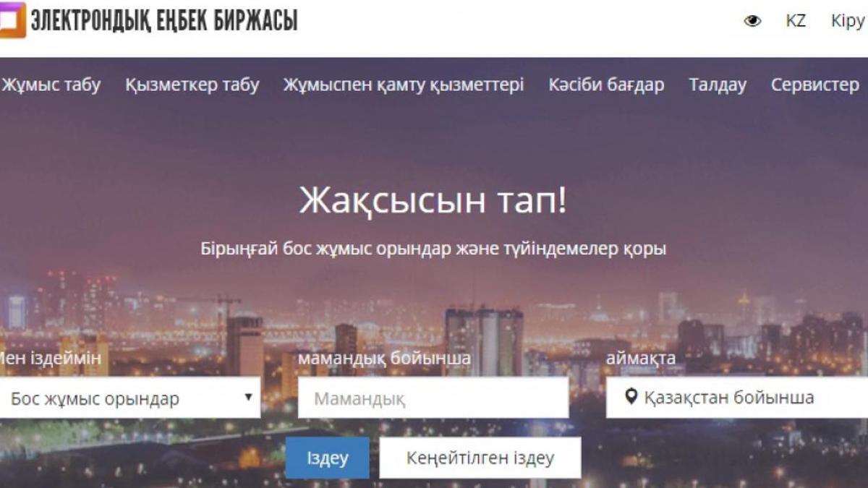Click the Электрондық еңбек биржасы logo icon

[12, 20]
